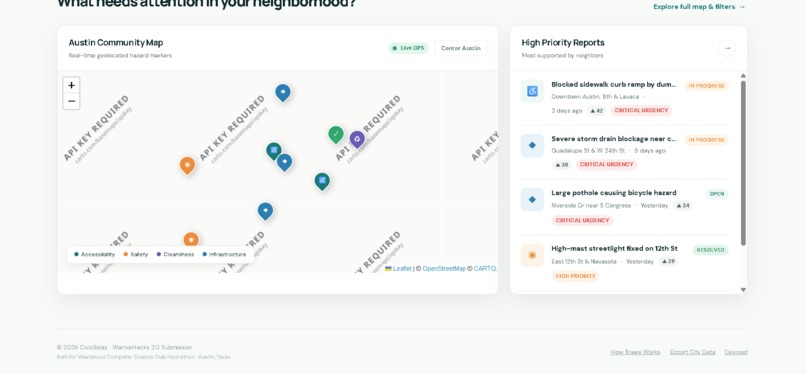Image resolution: width=806 pixels, height=374 pixels.
Task: Toggle Safety in the map legend
Action: point(136,254)
